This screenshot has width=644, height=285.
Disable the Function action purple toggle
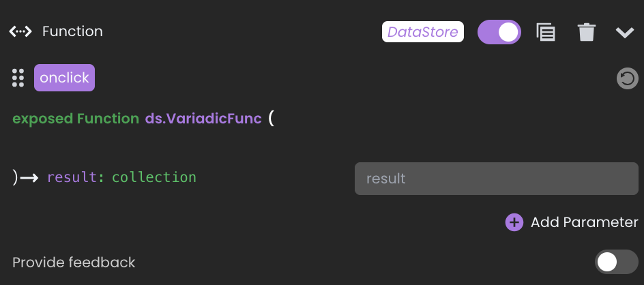pos(499,32)
